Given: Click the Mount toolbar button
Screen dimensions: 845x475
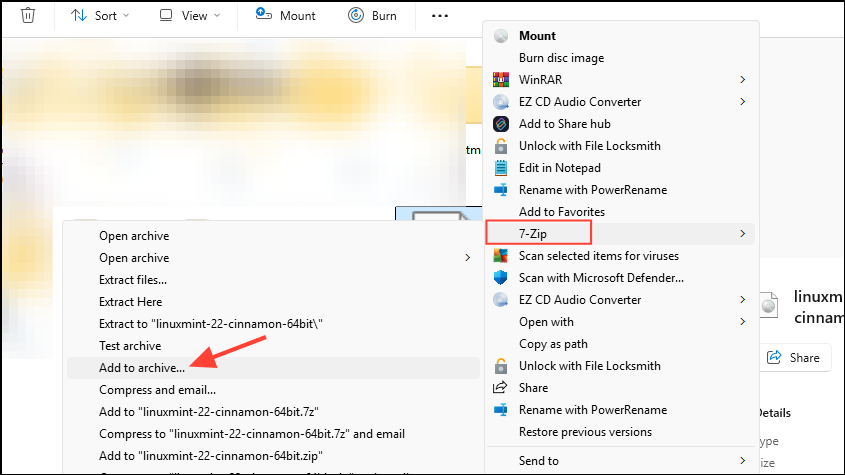Looking at the screenshot, I should click(x=286, y=16).
